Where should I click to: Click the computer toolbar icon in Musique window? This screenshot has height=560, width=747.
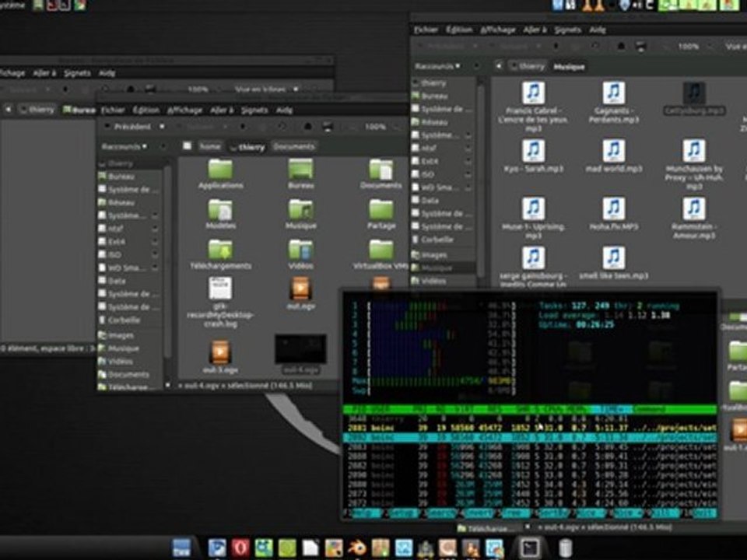641,46
